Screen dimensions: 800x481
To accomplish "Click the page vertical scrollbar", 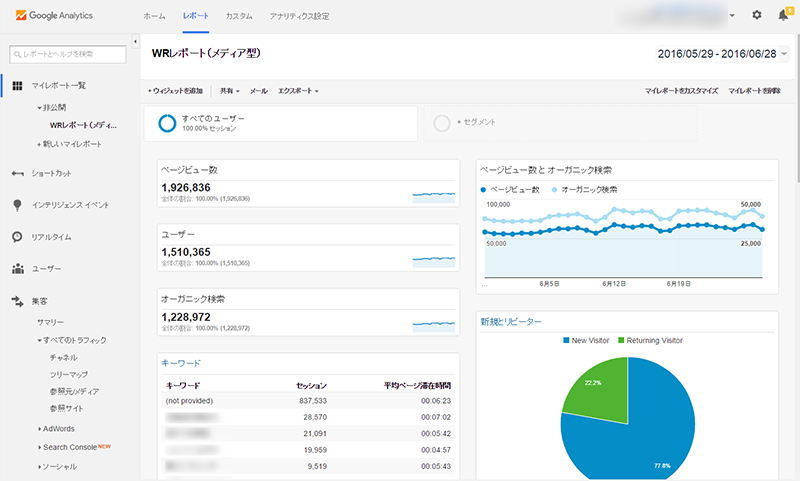I will (797, 107).
